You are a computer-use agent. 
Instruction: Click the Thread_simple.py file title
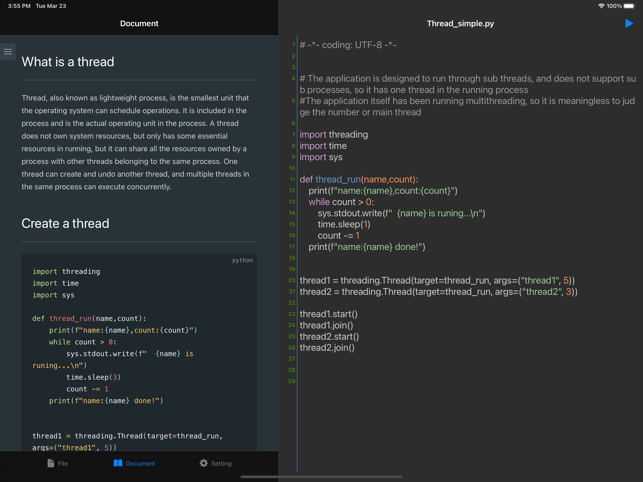pyautogui.click(x=460, y=23)
